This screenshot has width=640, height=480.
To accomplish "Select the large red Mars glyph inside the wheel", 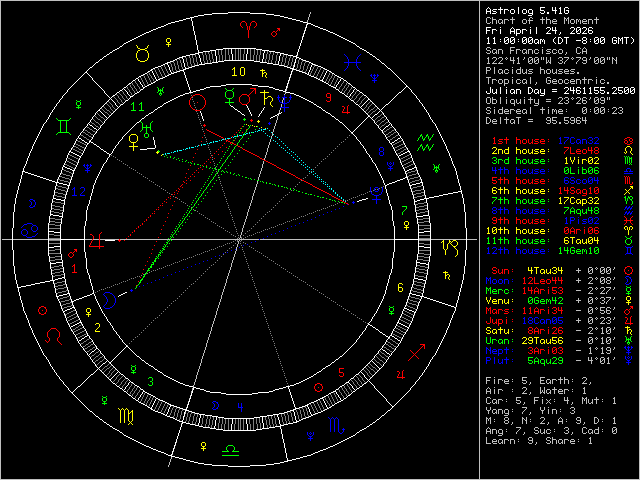I will click(247, 97).
